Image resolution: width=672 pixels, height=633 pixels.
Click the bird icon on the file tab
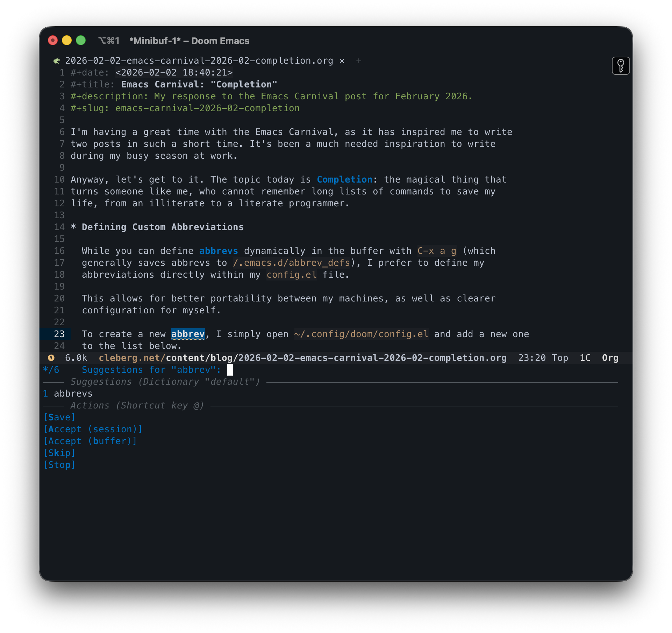click(x=57, y=61)
